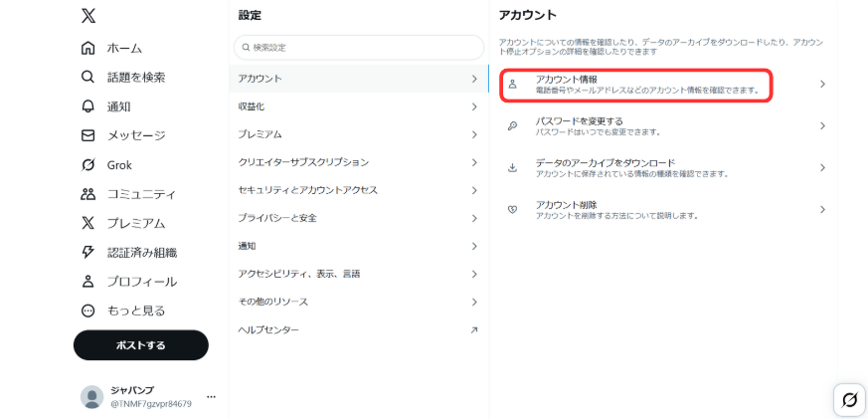868x419 pixels.
Task: Expand the プライバシーと安全 chevron
Action: (474, 218)
